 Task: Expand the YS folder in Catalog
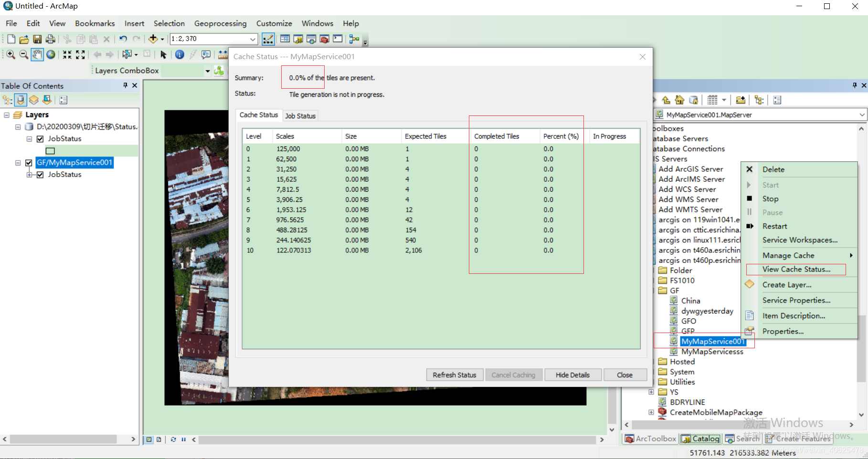(651, 392)
